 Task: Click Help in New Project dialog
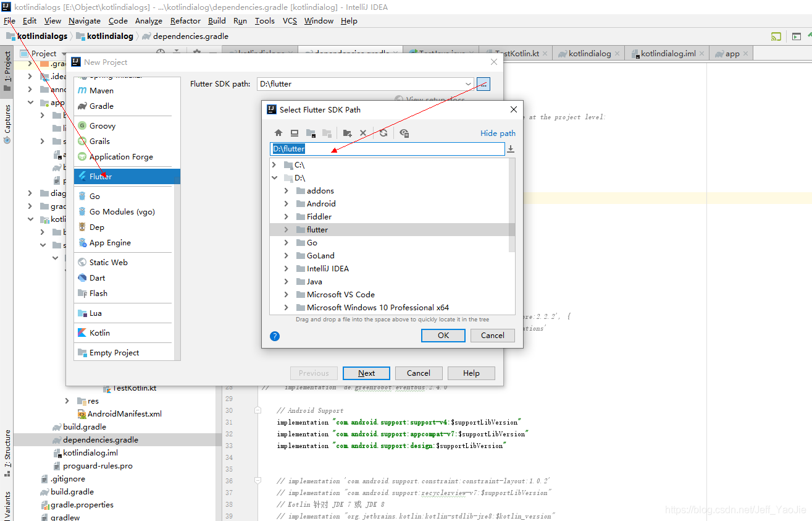471,373
